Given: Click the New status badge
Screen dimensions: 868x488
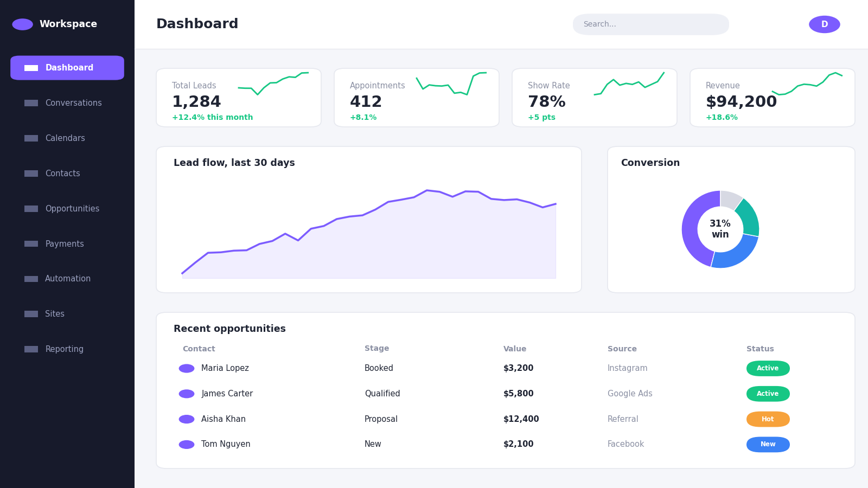Looking at the screenshot, I should (x=768, y=445).
